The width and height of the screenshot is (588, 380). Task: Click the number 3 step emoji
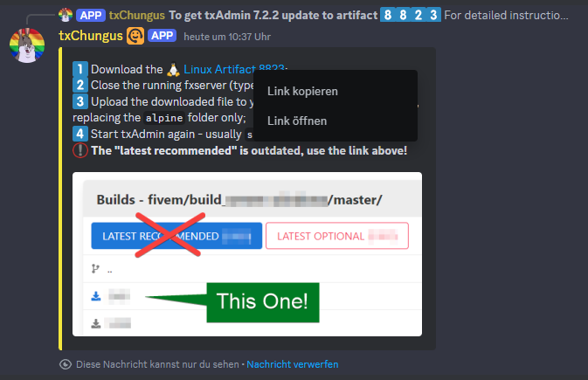(x=80, y=101)
